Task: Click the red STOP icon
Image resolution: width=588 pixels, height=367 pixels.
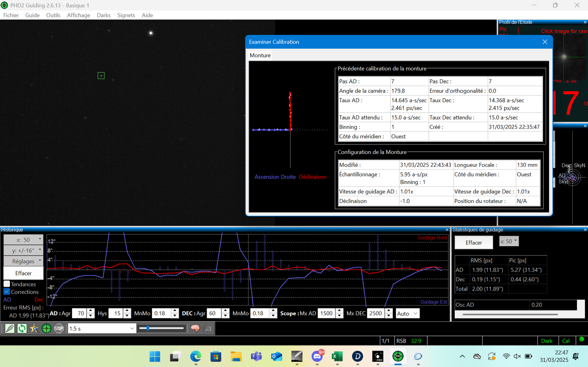Action: coord(59,329)
